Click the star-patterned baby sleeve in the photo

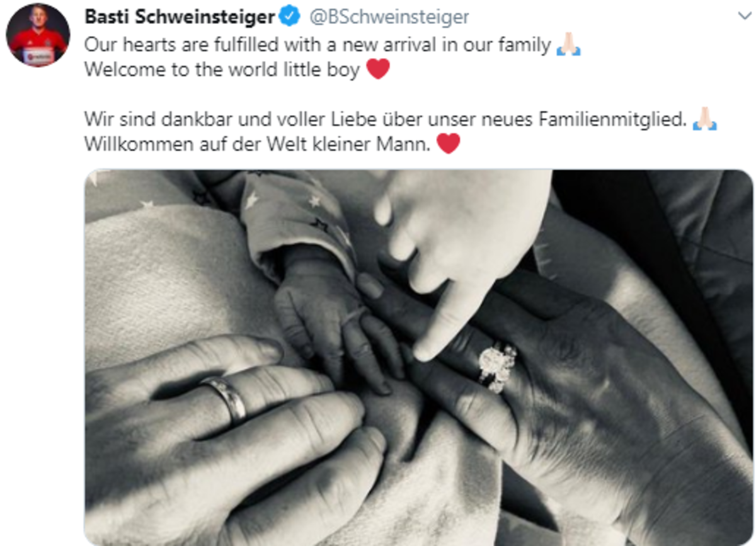pos(296,220)
